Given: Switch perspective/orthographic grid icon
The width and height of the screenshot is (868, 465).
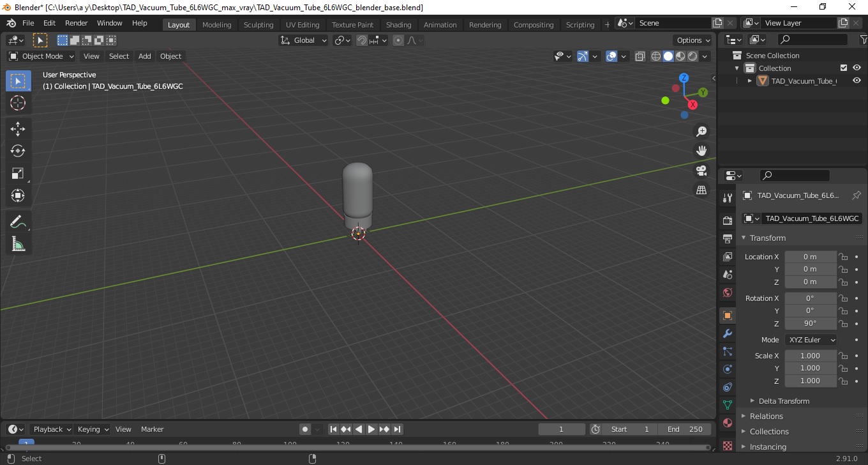Looking at the screenshot, I should [701, 190].
